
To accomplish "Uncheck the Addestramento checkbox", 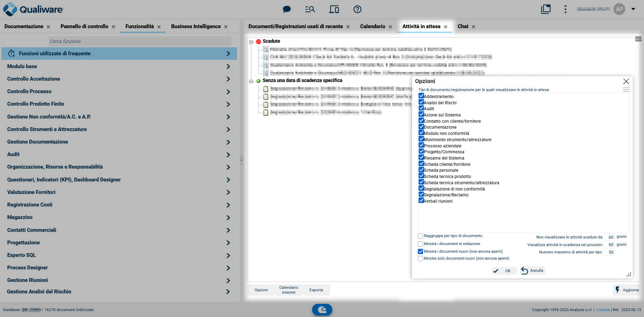I will click(421, 96).
